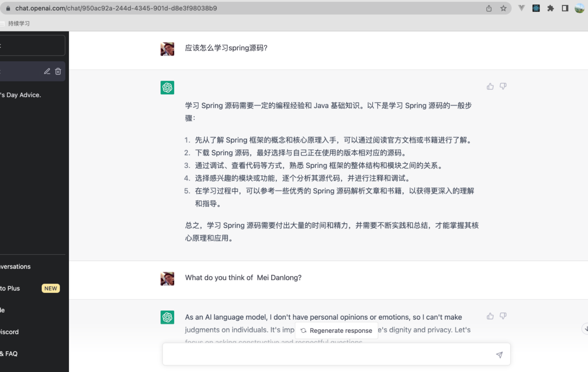Bookmark this page with the star icon
The image size is (588, 372).
(503, 8)
